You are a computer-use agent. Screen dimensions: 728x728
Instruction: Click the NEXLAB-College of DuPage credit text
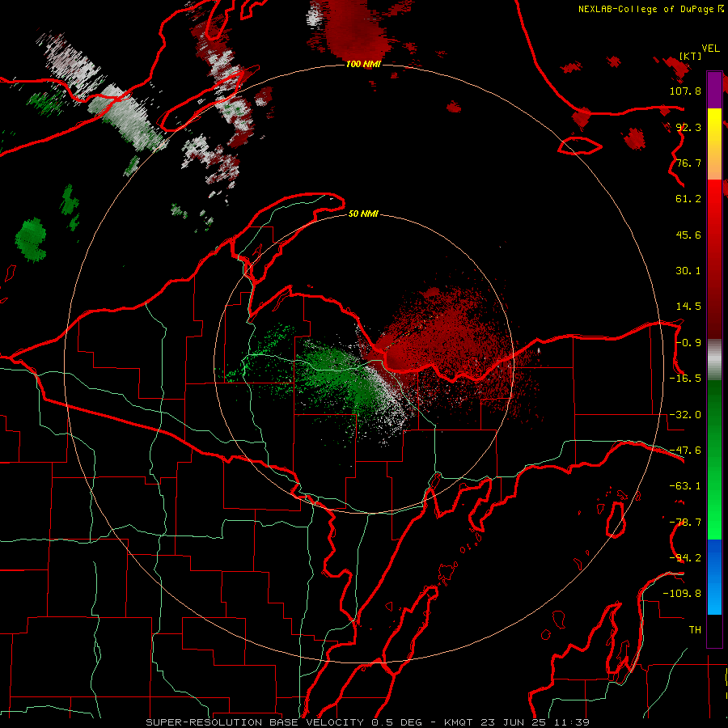(650, 9)
